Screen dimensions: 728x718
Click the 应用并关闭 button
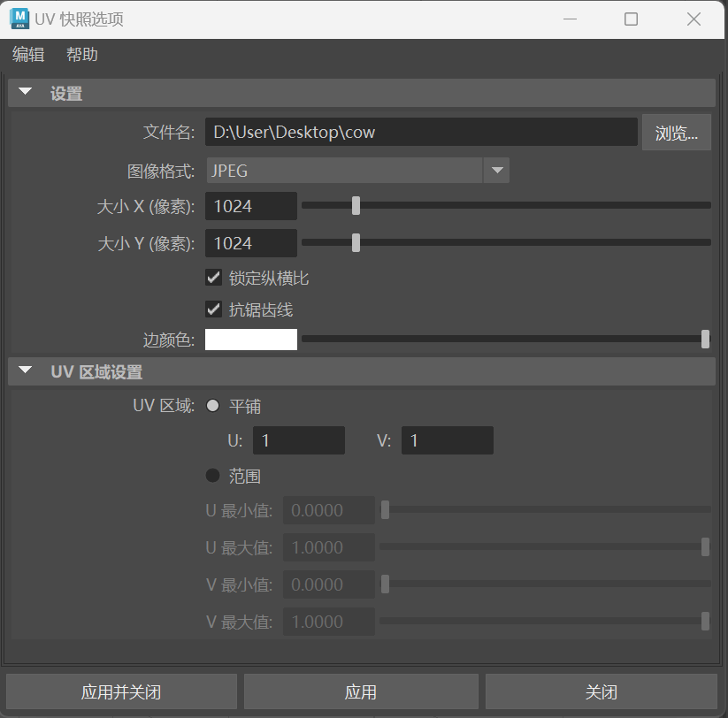122,691
